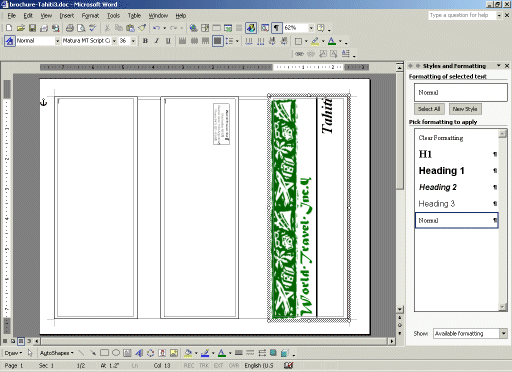Open the AutoShapes menu
Image resolution: width=512 pixels, height=372 pixels.
tap(56, 353)
